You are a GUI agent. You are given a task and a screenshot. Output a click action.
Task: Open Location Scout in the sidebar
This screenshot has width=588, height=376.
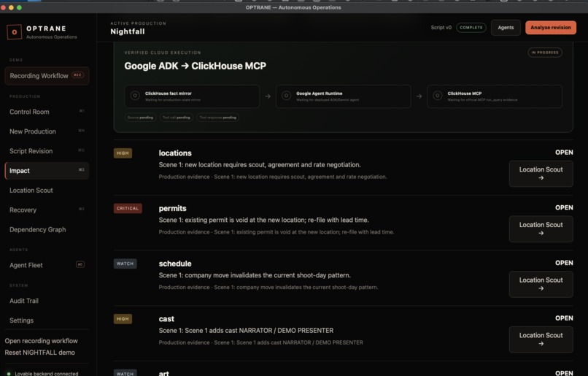(47, 191)
